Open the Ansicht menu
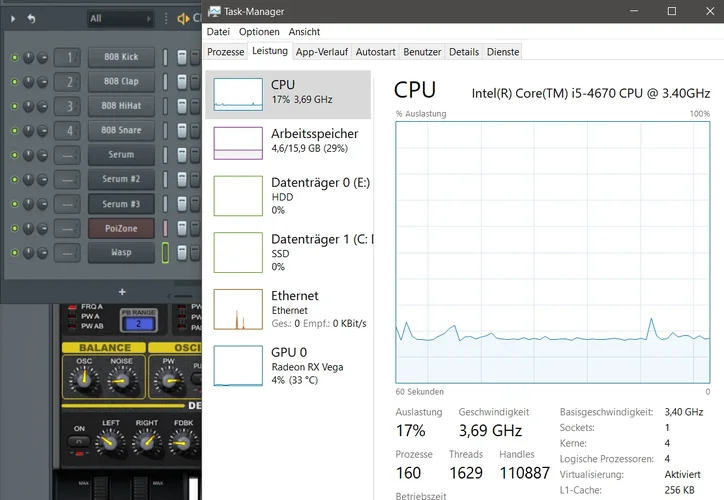 [x=304, y=32]
